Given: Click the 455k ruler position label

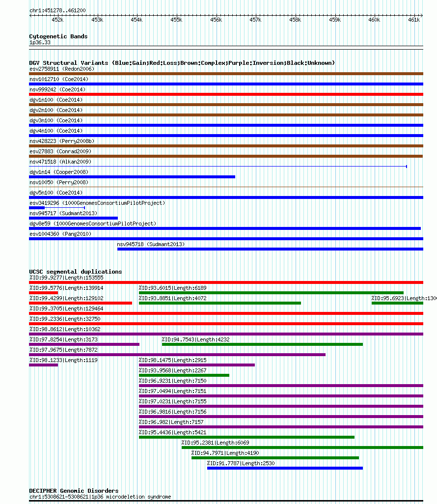Looking at the screenshot, I should pyautogui.click(x=176, y=20).
